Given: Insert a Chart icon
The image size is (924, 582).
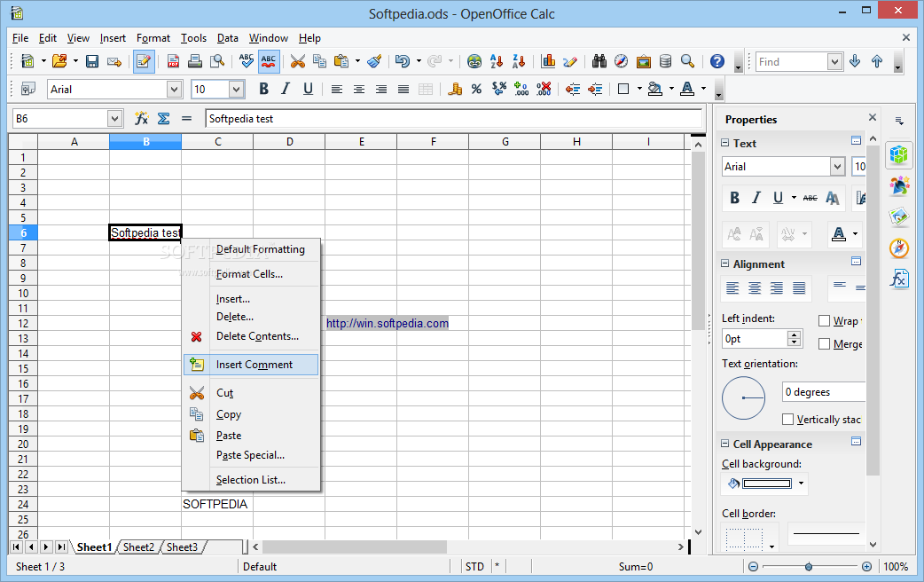Looking at the screenshot, I should point(548,61).
